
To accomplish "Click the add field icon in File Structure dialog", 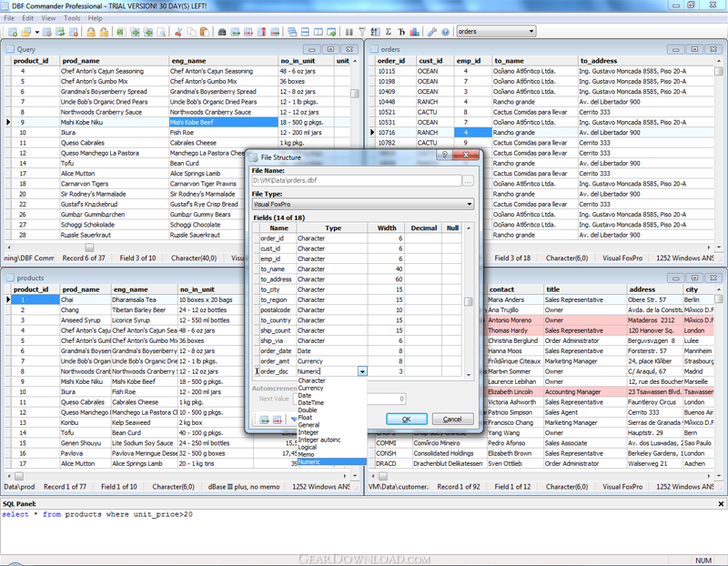I will (264, 419).
